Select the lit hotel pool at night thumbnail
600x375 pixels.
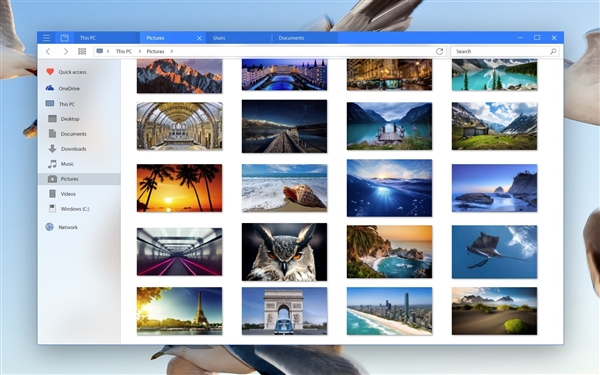pos(284,75)
